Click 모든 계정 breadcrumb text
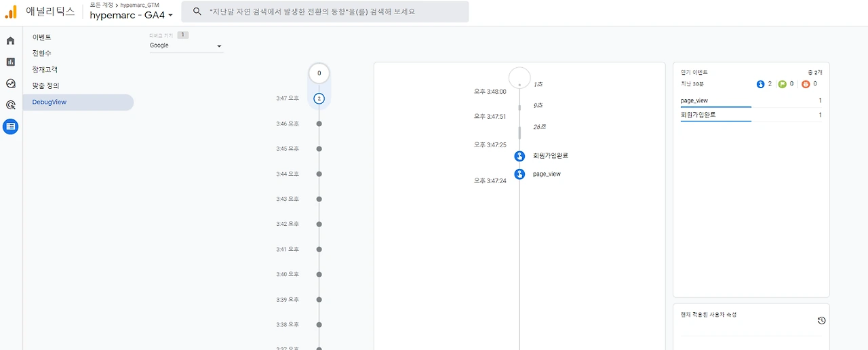The height and width of the screenshot is (350, 868). (x=102, y=4)
